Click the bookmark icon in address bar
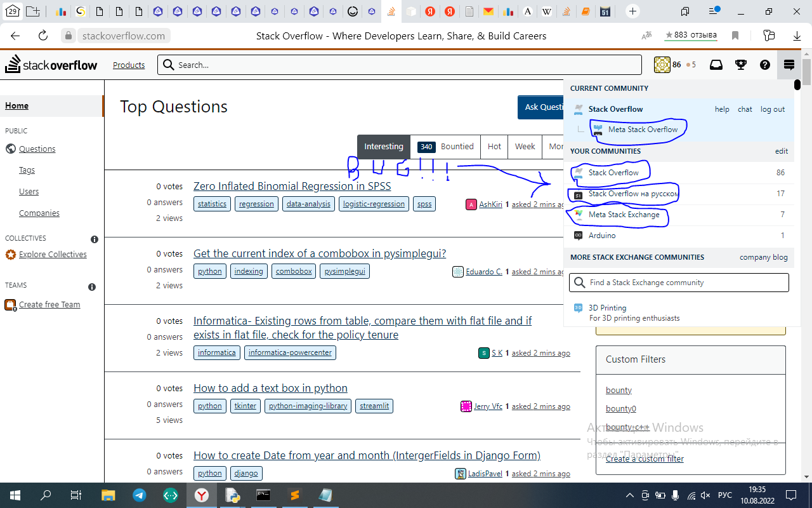Viewport: 812px width, 508px height. pyautogui.click(x=736, y=36)
